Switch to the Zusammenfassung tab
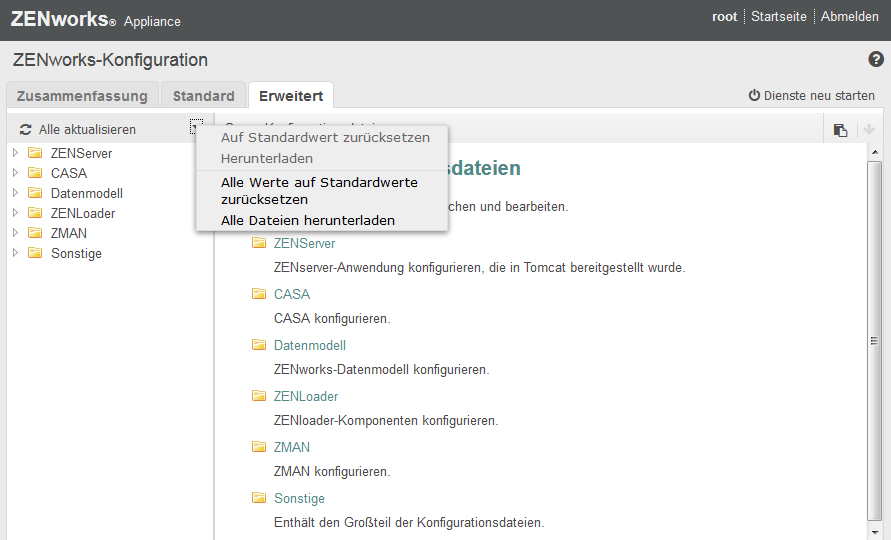This screenshot has width=891, height=540. pos(82,96)
